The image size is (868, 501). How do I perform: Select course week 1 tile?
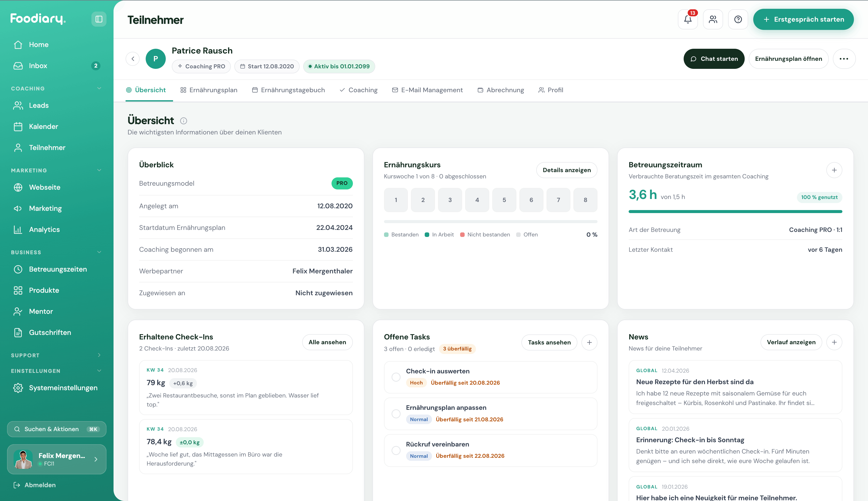pos(396,200)
